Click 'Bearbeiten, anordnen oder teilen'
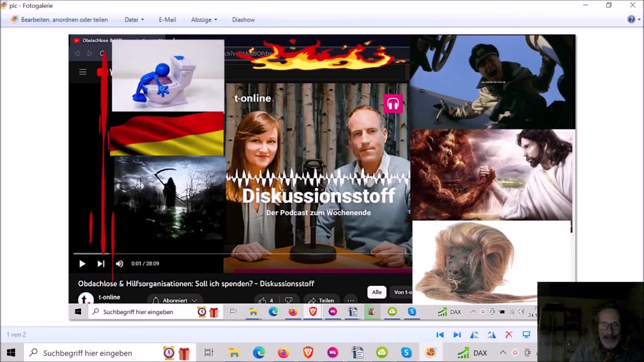 [59, 20]
